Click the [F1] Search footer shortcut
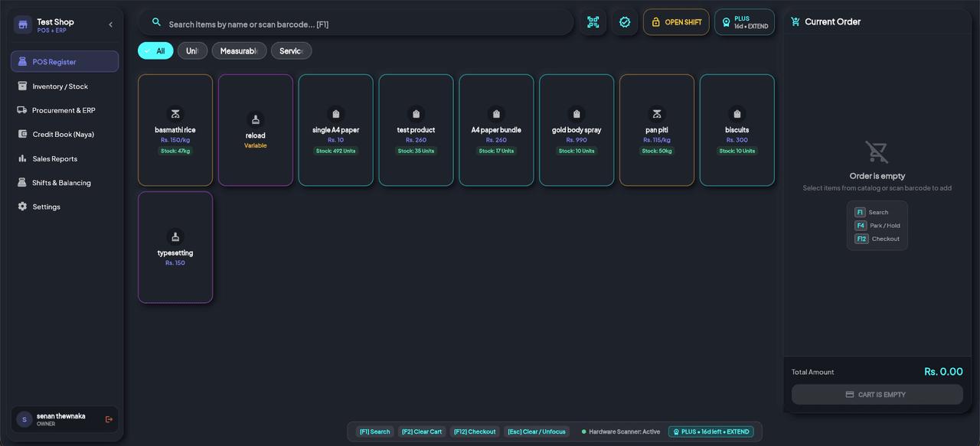 (x=375, y=431)
